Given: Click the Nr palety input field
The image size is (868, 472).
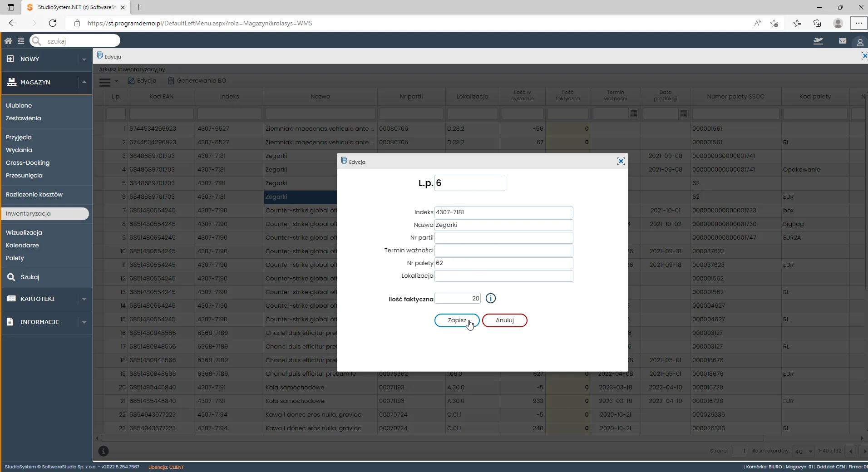Looking at the screenshot, I should coord(503,263).
